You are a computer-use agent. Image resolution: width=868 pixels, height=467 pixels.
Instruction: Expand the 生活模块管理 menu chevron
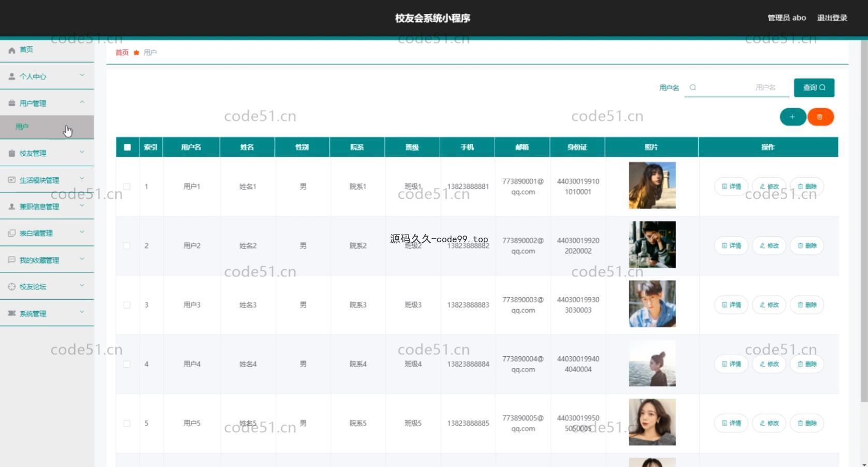82,179
